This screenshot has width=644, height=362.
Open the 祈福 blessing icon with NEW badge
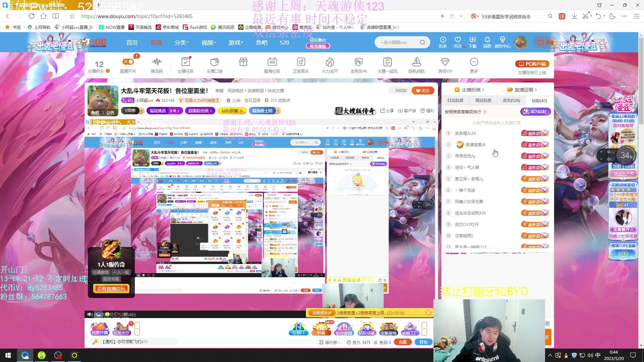(x=321, y=328)
